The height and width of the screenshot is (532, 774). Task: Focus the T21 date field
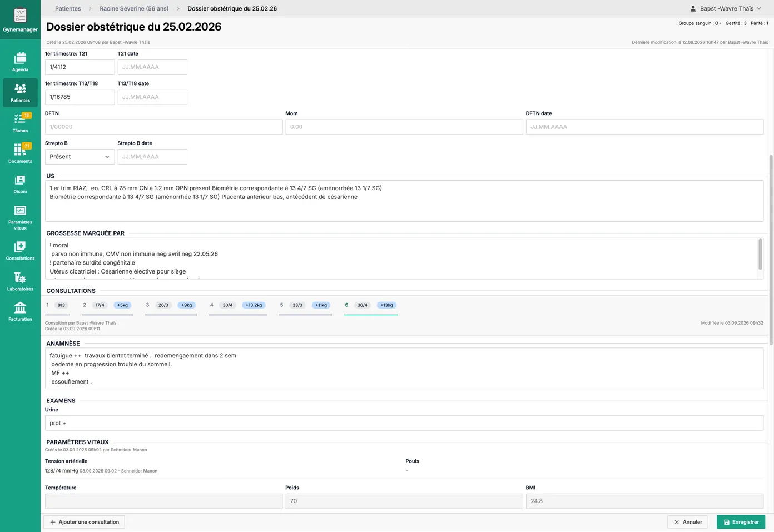[x=152, y=67]
